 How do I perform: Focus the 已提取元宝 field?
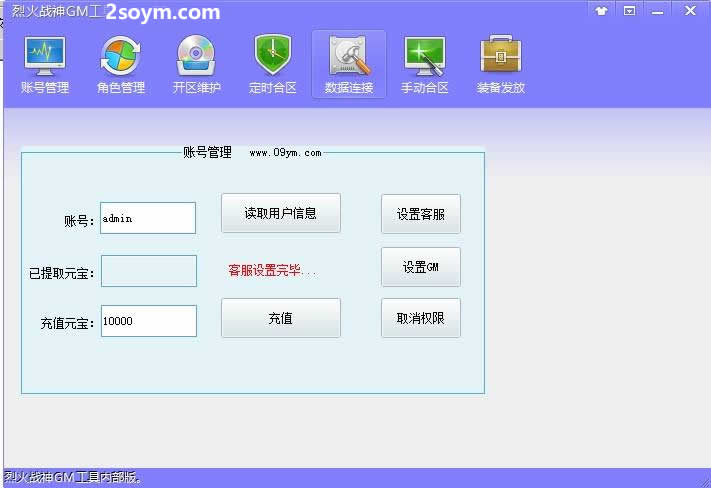[149, 271]
